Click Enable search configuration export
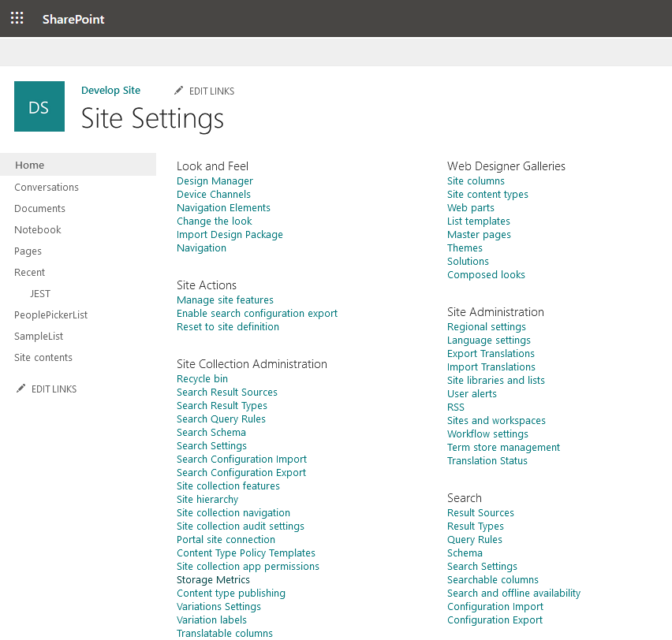The height and width of the screenshot is (640, 672). (257, 314)
